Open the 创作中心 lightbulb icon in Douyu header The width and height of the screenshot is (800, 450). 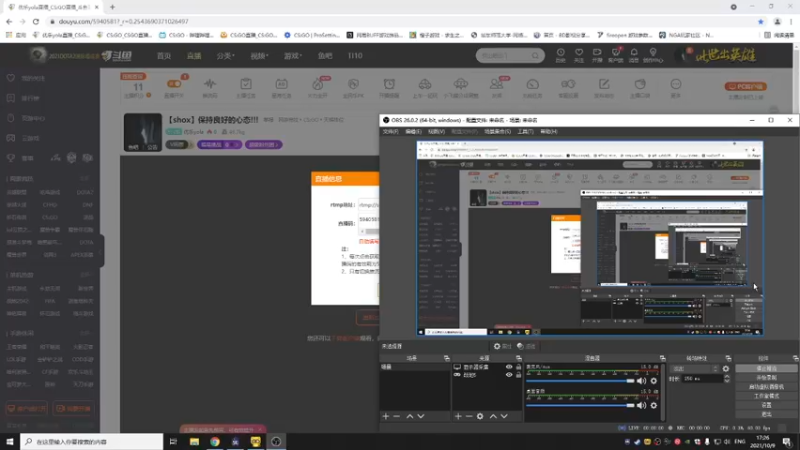653,55
